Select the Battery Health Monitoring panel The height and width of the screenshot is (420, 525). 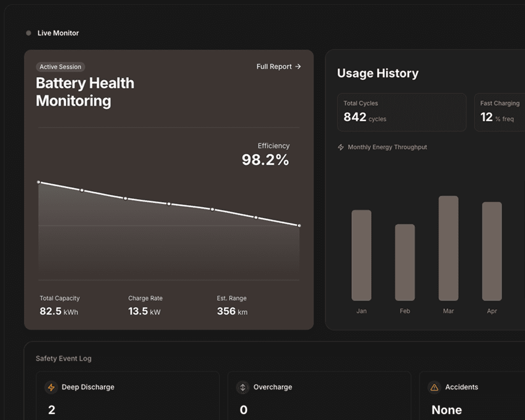85,92
